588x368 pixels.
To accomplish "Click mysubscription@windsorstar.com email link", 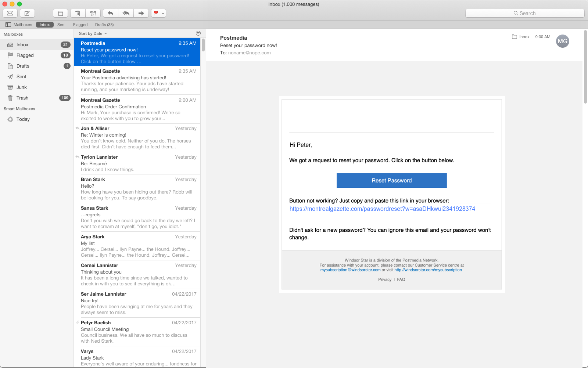I will click(350, 270).
